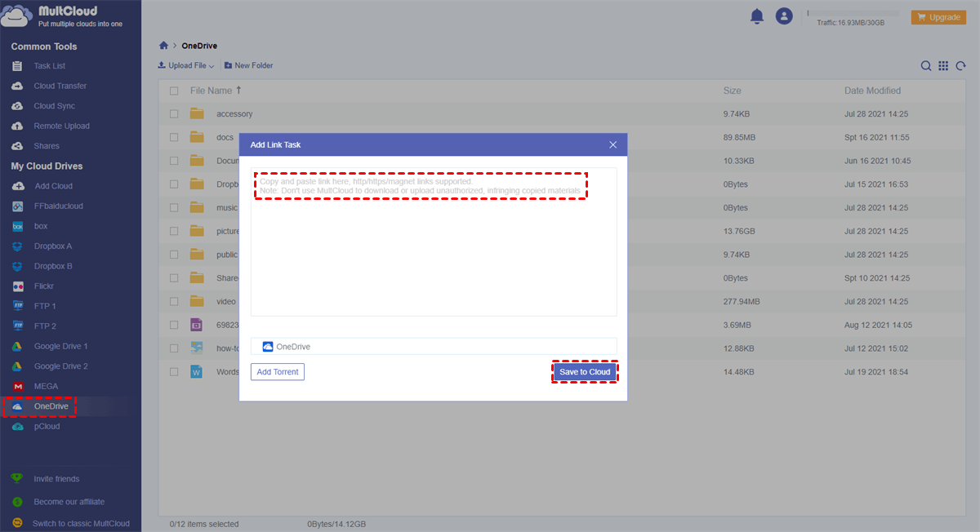Check the accessory folder checkbox
Screen dimensions: 980x532
(x=173, y=114)
